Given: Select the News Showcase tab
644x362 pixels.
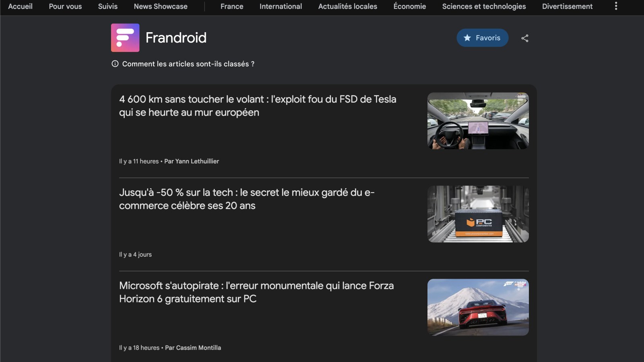Looking at the screenshot, I should pyautogui.click(x=161, y=6).
